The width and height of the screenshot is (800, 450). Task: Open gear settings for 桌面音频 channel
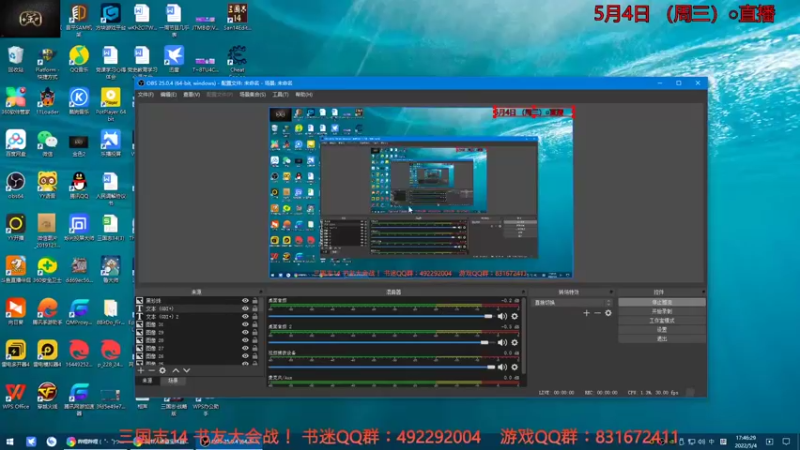click(514, 316)
